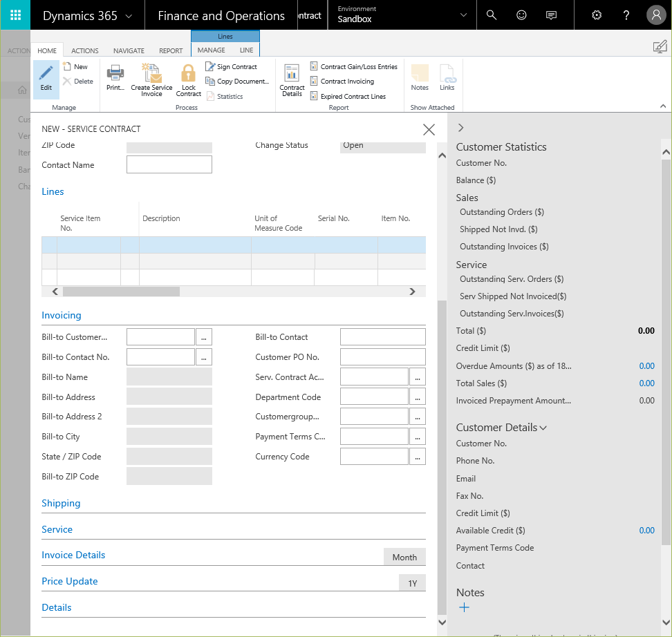Expand the Customer Details dropdown

(543, 428)
